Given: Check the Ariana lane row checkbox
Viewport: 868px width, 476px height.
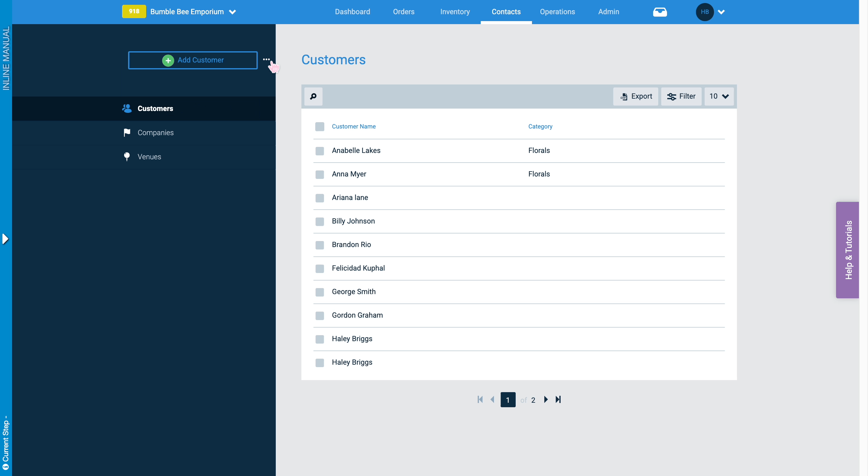Looking at the screenshot, I should (319, 198).
